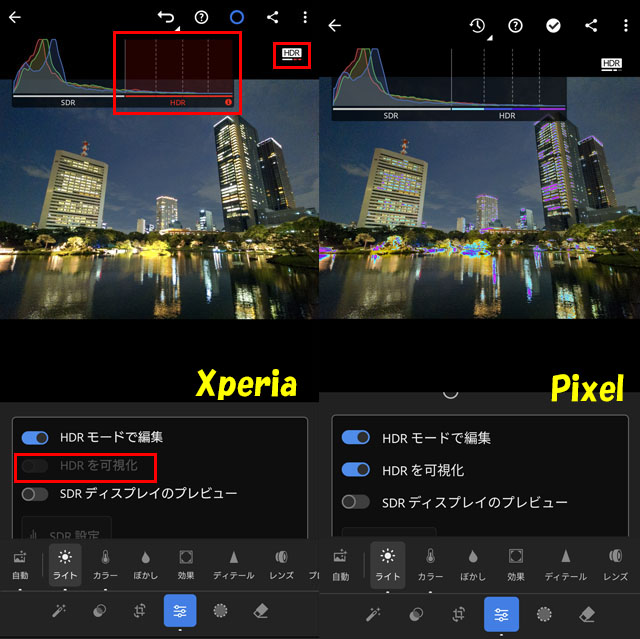This screenshot has height=639, width=640.
Task: Toggle SDR ディスプレイのプレビュー in Xperia screen
Action: click(35, 494)
